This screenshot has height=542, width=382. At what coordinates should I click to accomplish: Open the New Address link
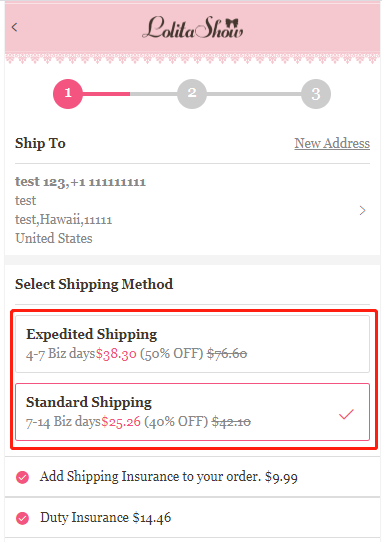[332, 143]
